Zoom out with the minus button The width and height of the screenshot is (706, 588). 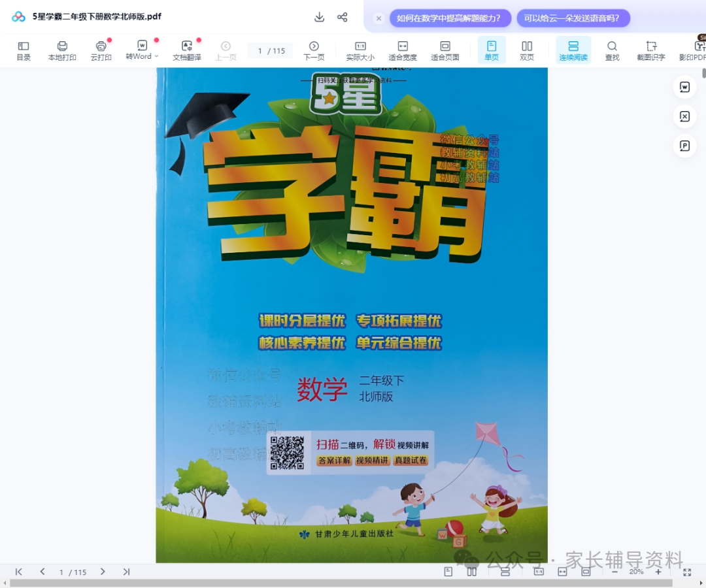pyautogui.click(x=614, y=572)
